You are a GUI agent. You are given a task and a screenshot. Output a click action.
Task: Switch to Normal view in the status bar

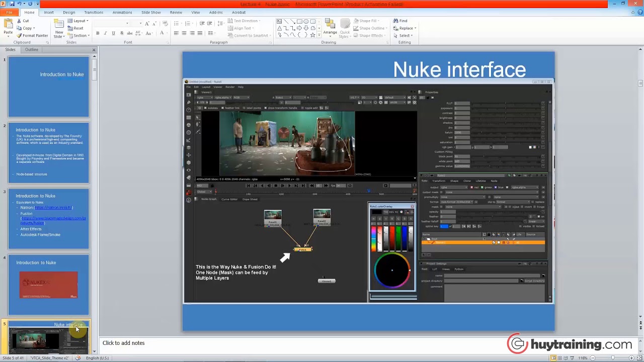click(x=553, y=358)
